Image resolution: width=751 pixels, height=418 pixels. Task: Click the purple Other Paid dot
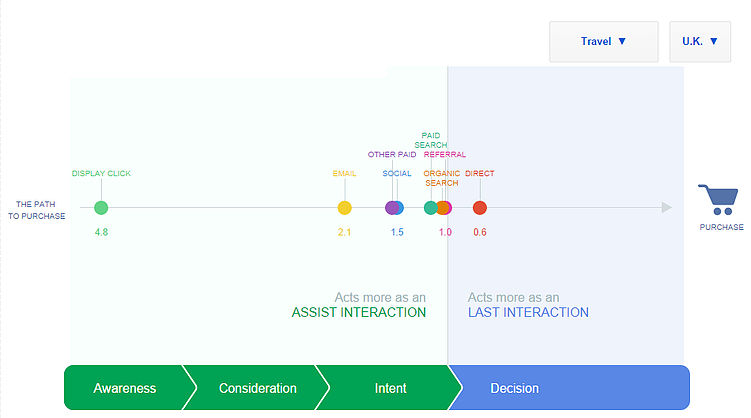click(x=391, y=208)
